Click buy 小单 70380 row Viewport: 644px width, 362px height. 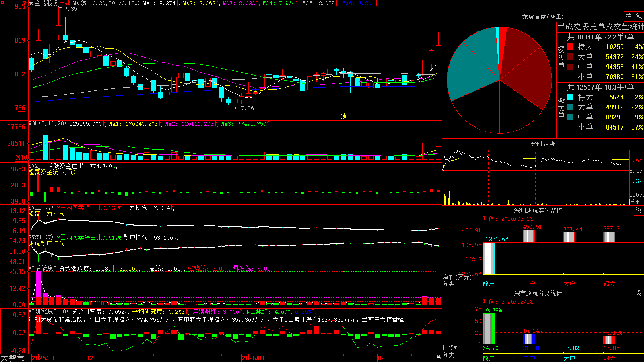[x=605, y=77]
